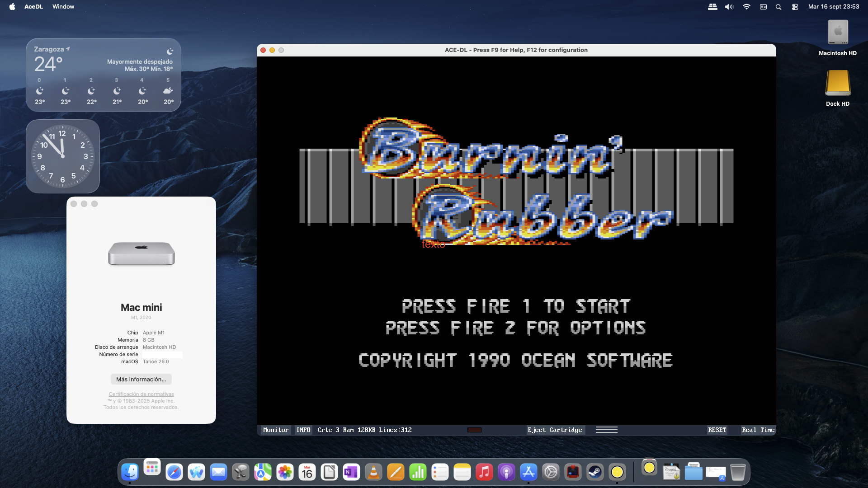Viewport: 868px width, 488px height.
Task: Open the Window menu in menu bar
Action: [x=63, y=6]
